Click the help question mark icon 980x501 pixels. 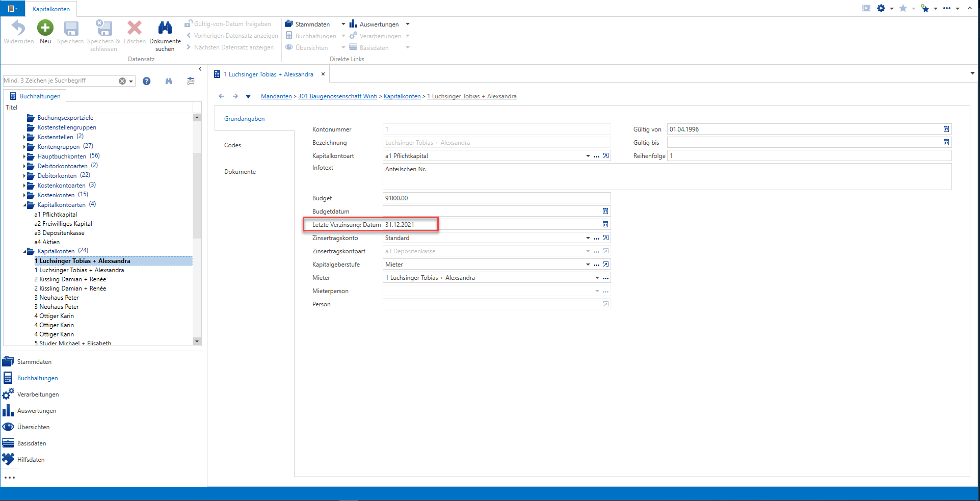point(147,81)
